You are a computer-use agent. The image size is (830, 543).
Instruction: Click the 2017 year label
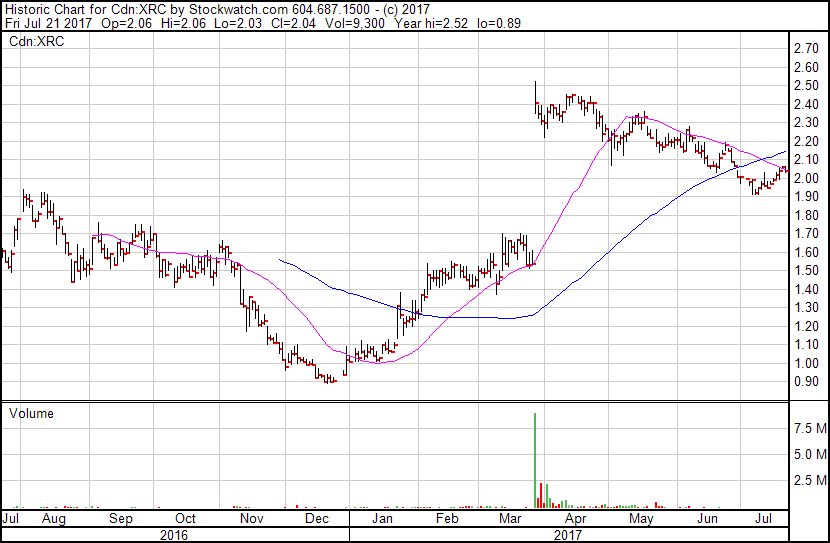(x=568, y=535)
